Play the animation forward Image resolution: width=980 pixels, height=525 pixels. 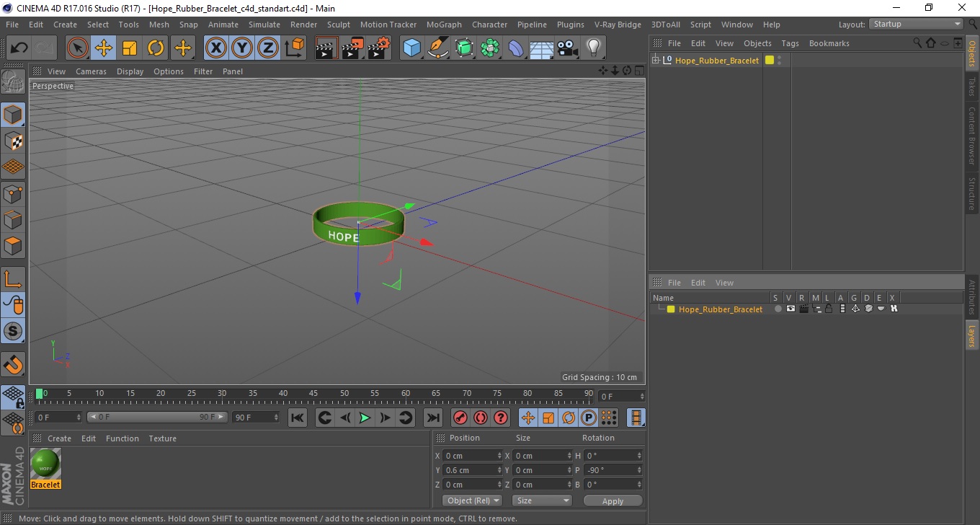(x=365, y=418)
